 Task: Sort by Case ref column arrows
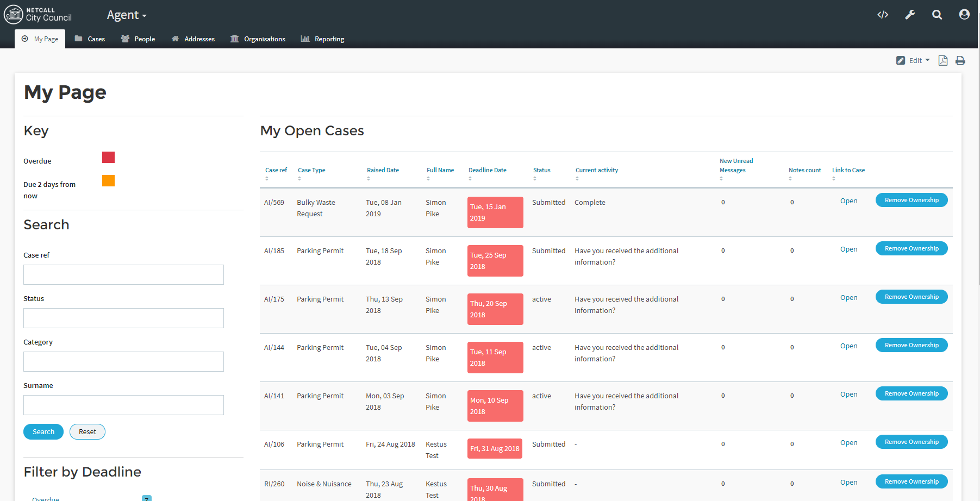(267, 178)
